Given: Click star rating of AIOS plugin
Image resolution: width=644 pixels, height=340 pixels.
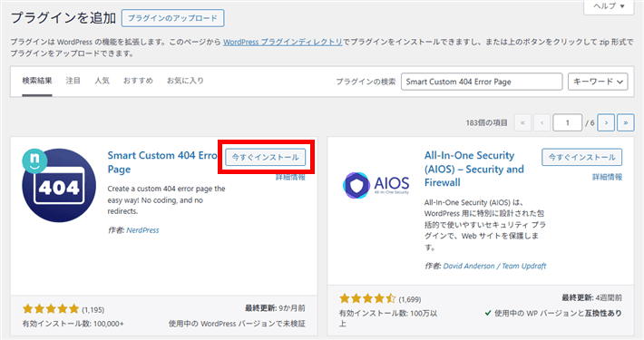Looking at the screenshot, I should 367,298.
